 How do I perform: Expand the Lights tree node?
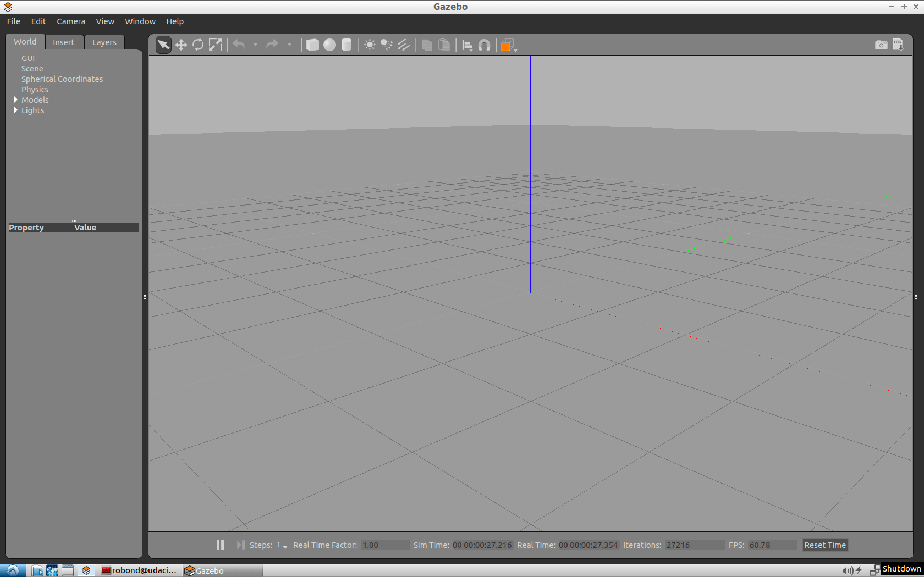click(16, 110)
